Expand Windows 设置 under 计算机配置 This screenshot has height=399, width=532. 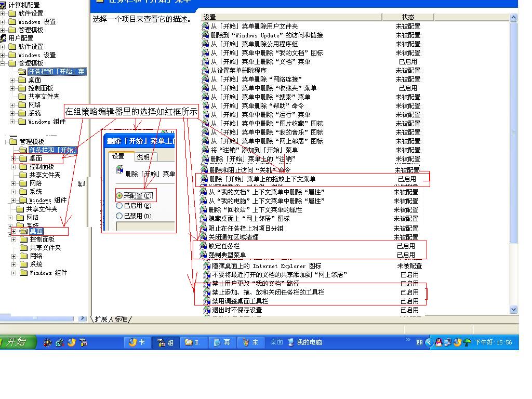2,22
